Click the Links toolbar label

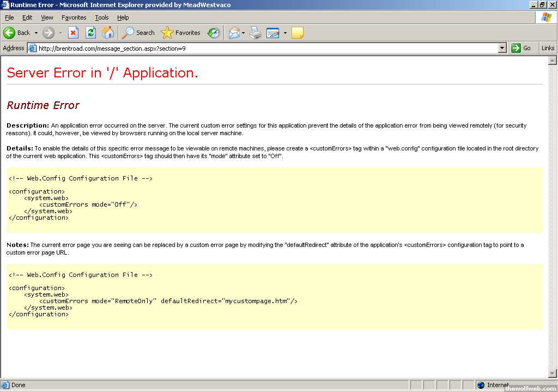pos(548,48)
